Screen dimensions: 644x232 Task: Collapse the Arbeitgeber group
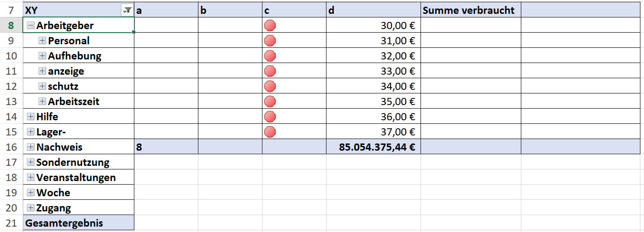[x=30, y=25]
